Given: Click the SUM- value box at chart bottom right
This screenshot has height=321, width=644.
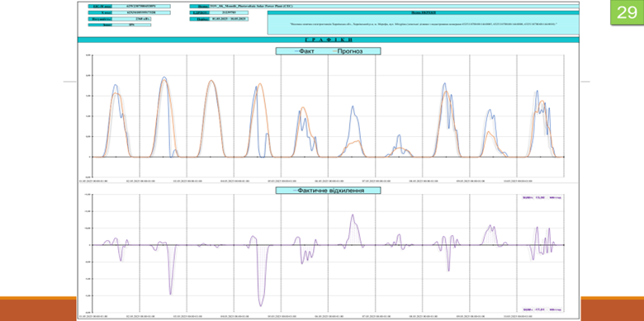Looking at the screenshot, I should click(542, 309).
